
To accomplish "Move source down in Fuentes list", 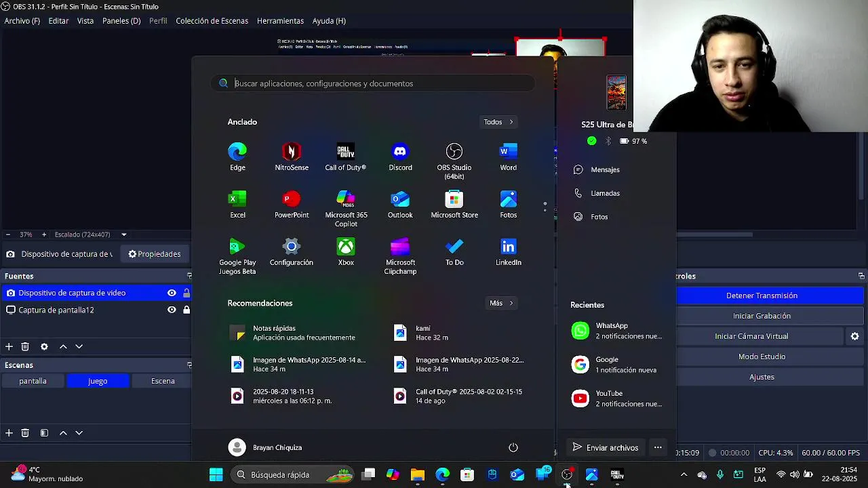I will point(79,346).
